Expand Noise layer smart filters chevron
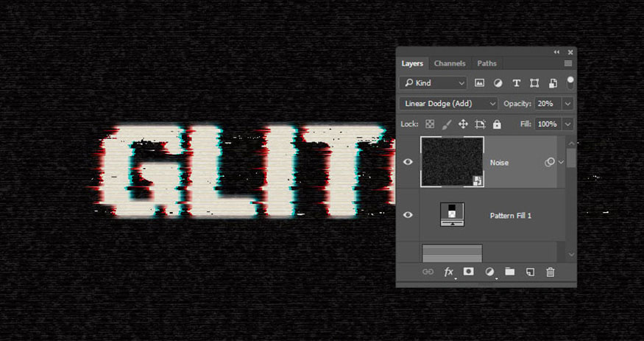The width and height of the screenshot is (644, 341). (561, 162)
